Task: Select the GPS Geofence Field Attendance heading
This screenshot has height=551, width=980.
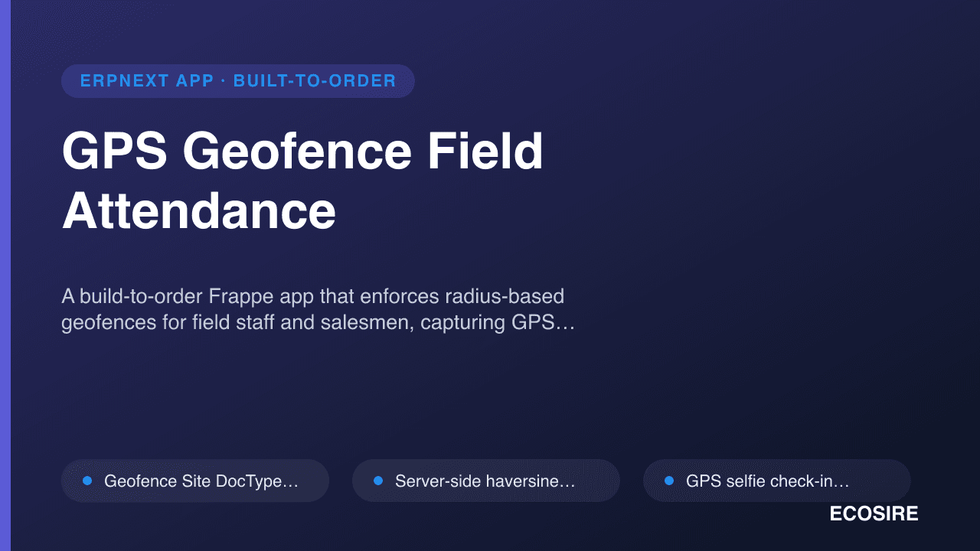Action: (x=302, y=181)
